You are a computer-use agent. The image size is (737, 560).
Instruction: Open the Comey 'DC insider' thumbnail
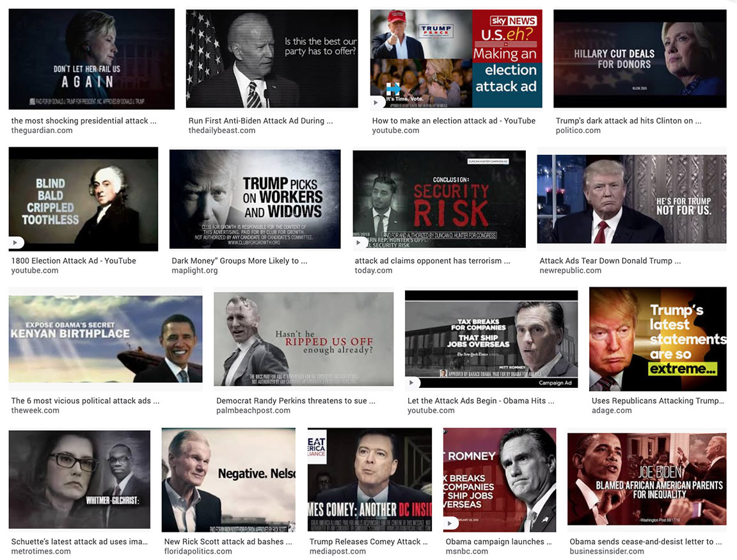369,479
